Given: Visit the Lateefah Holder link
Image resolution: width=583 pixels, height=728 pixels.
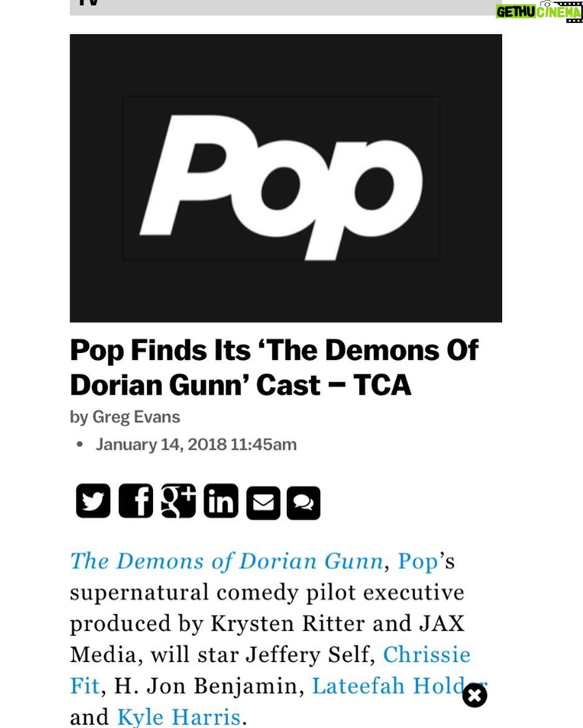Looking at the screenshot, I should pos(399,686).
